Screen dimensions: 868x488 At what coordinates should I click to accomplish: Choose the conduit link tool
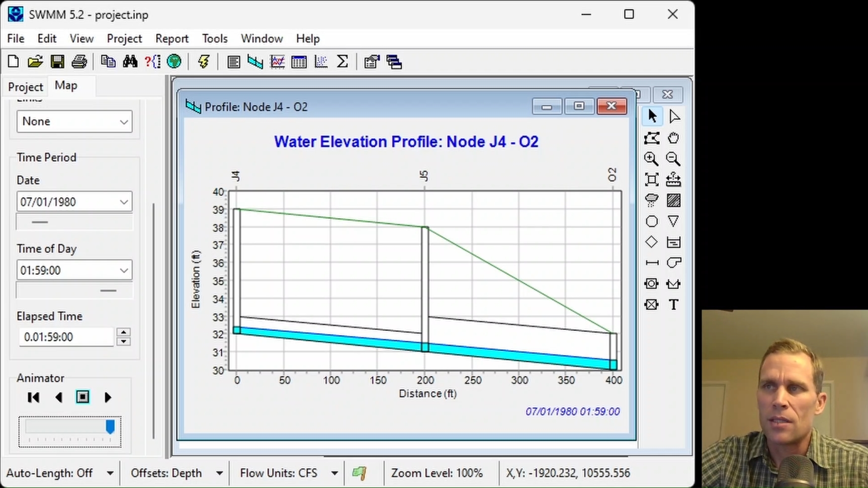(651, 263)
